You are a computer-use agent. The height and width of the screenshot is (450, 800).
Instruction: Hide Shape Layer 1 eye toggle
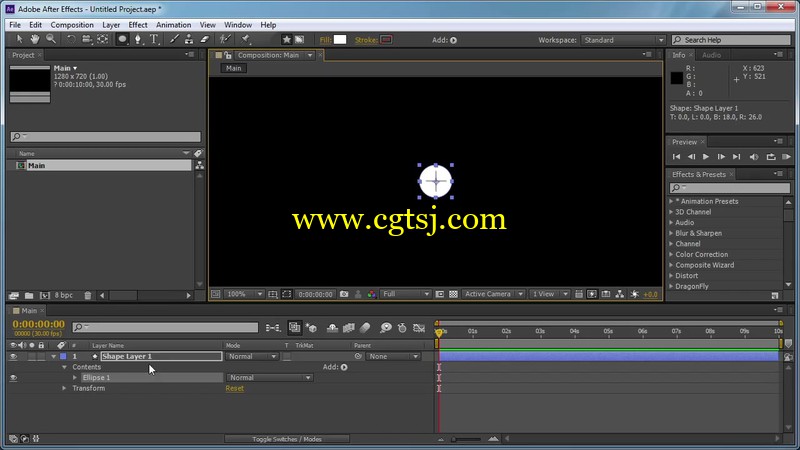13,357
